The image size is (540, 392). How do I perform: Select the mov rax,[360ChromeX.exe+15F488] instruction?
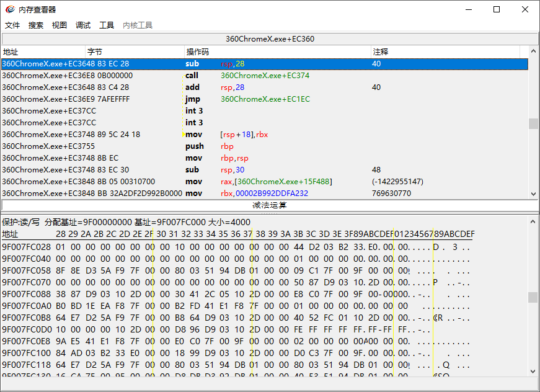(x=265, y=182)
